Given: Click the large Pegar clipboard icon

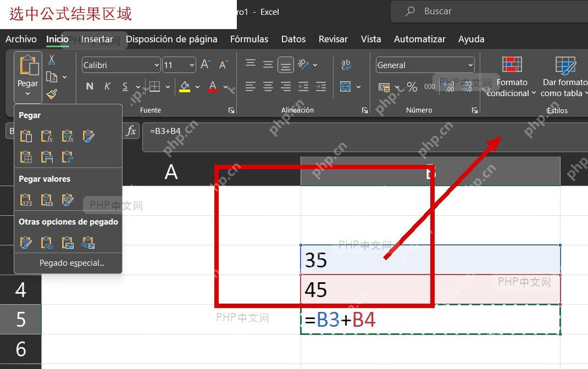Looking at the screenshot, I should [29, 65].
